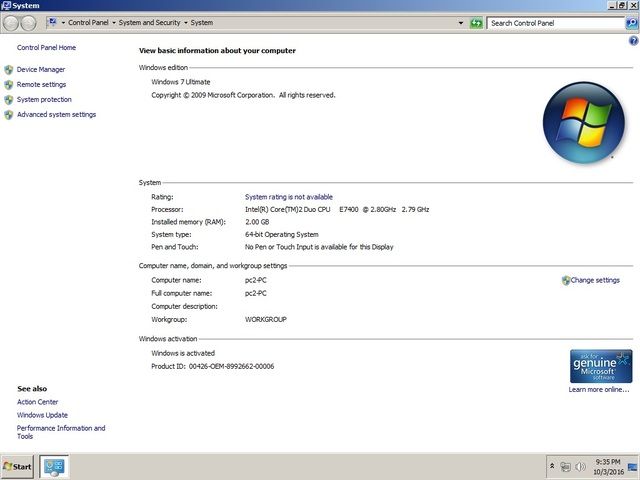The image size is (640, 480).
Task: Click in the Search Control Panel box
Action: pyautogui.click(x=555, y=22)
